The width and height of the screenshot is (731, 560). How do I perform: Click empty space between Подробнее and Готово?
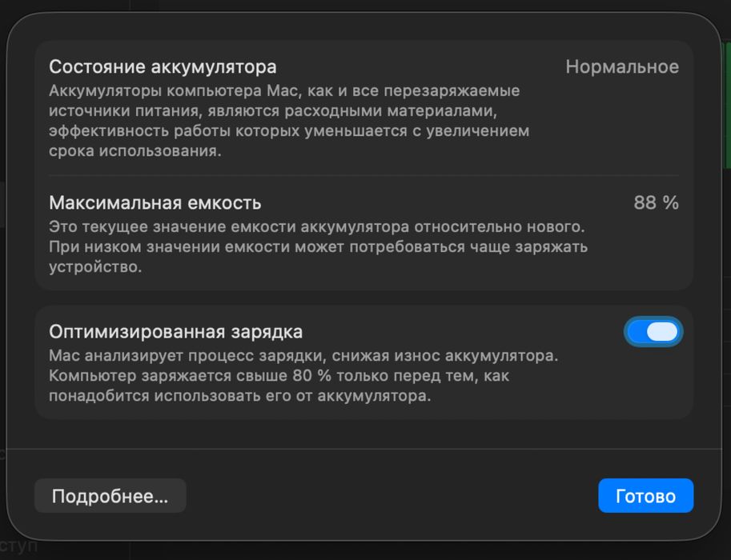tap(392, 496)
